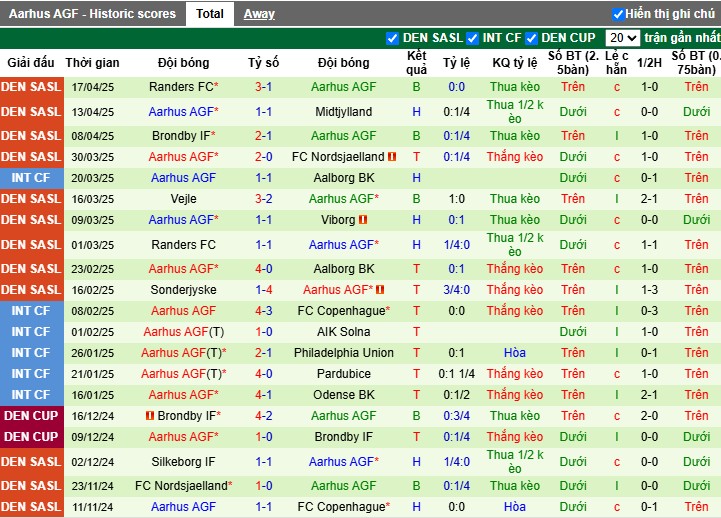Viewport: 721px width, 518px height.
Task: Click red card icon after Aarhus AGF* vs Sonderjyske
Action: (x=380, y=290)
